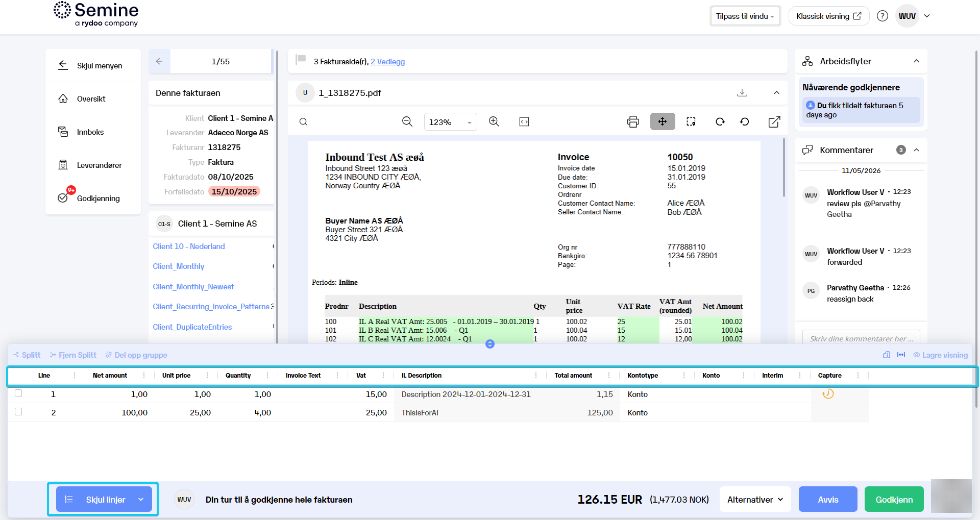Open the Alternativer dropdown
Screen dimensions: 980x520
click(755, 500)
